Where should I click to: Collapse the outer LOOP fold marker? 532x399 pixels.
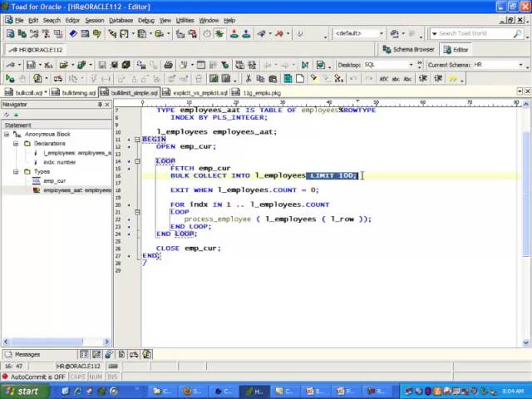coord(137,161)
